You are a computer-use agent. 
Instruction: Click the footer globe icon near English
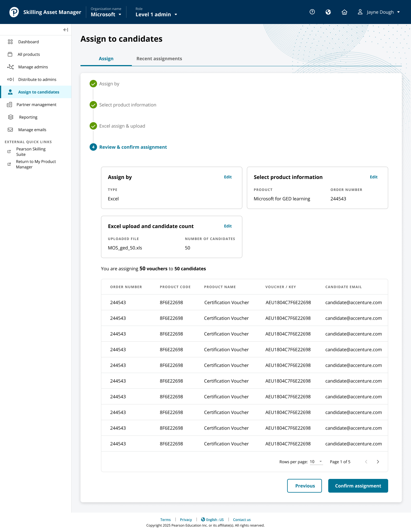tap(203, 519)
